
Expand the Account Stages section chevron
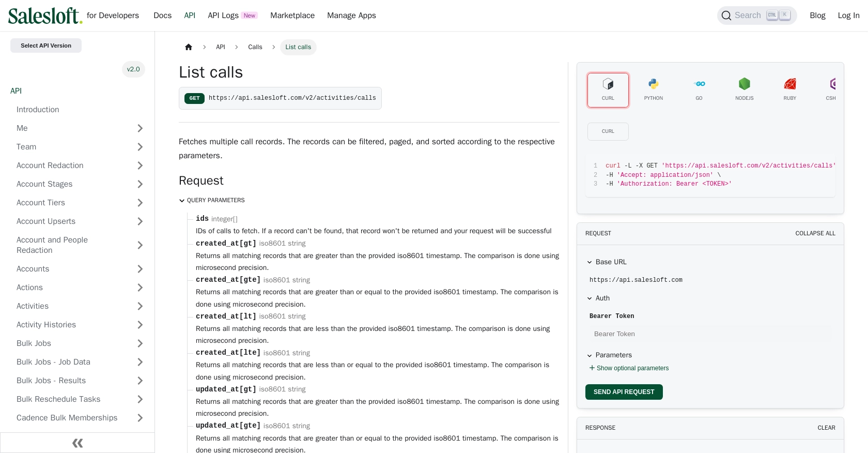click(x=140, y=184)
